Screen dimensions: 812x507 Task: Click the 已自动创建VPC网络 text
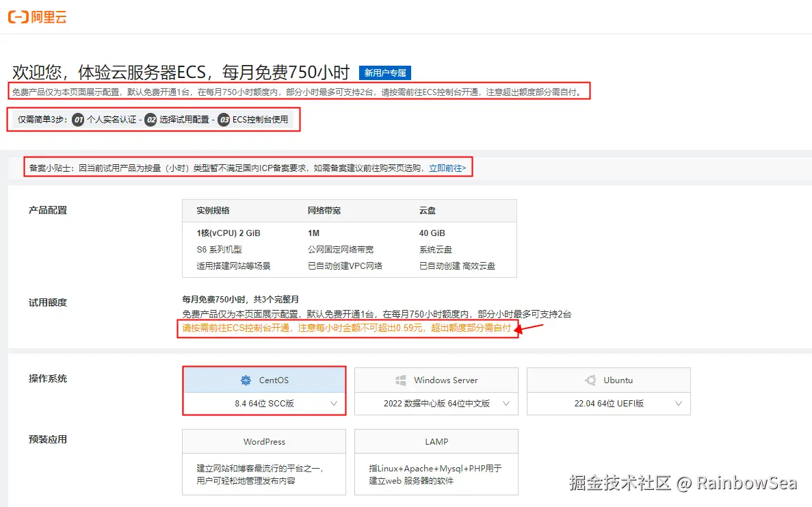[x=345, y=266]
